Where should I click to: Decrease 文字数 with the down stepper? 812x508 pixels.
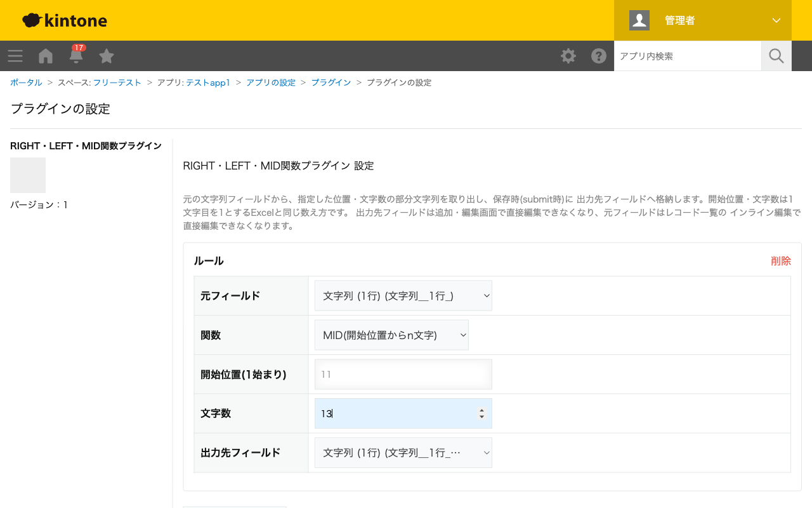coord(481,417)
